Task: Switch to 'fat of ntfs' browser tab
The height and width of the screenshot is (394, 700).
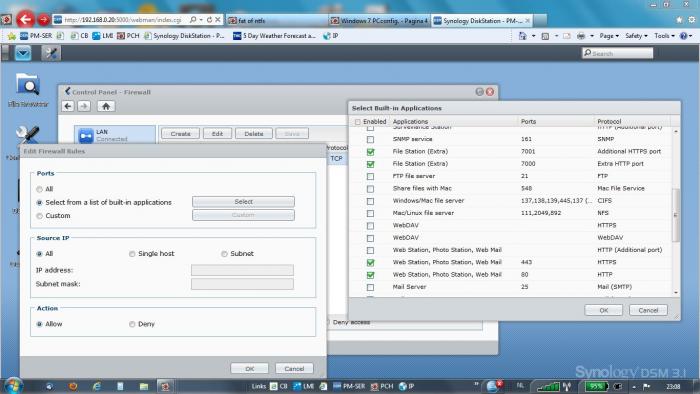Action: coord(277,21)
